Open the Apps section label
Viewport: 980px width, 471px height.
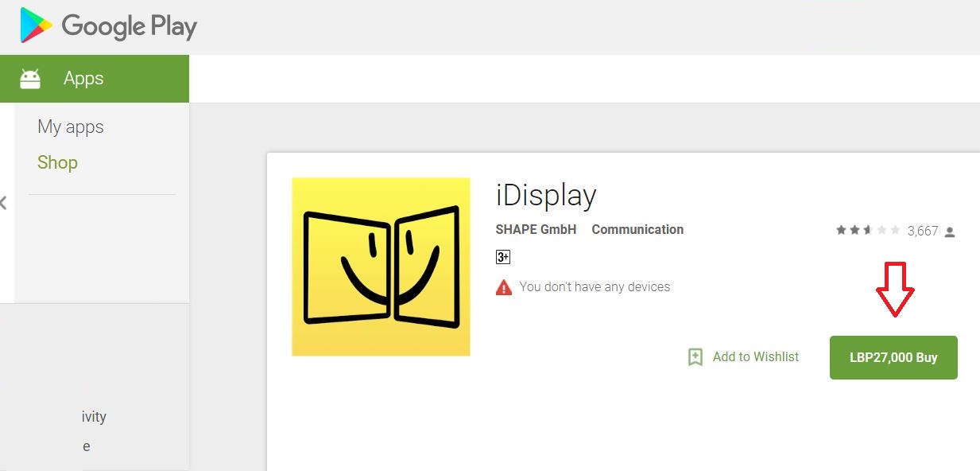pyautogui.click(x=83, y=79)
